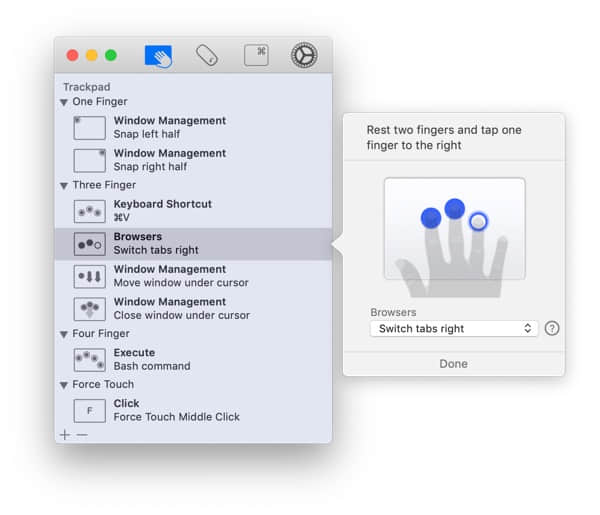Open the Settings gear tab icon
The width and height of the screenshot is (600, 515).
304,55
